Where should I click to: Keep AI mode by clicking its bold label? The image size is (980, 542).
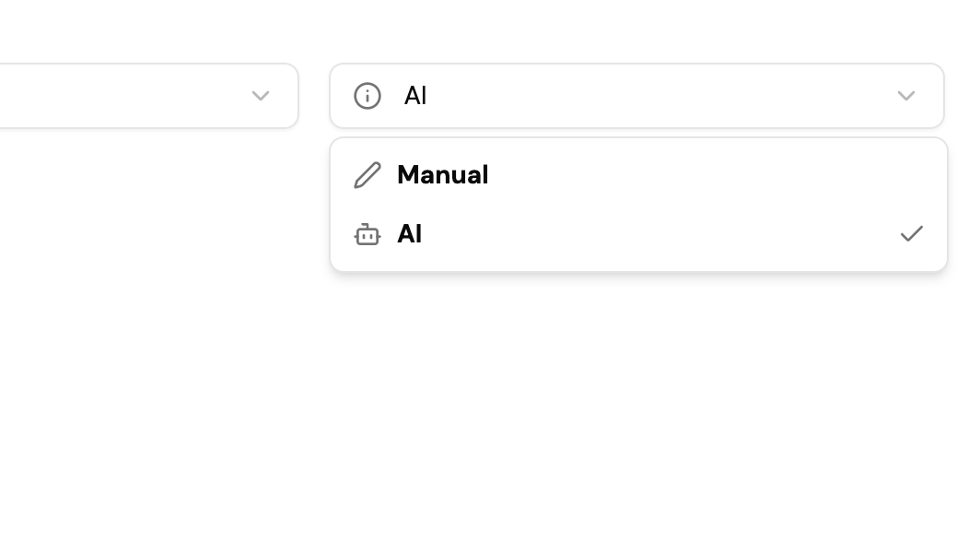pyautogui.click(x=409, y=234)
